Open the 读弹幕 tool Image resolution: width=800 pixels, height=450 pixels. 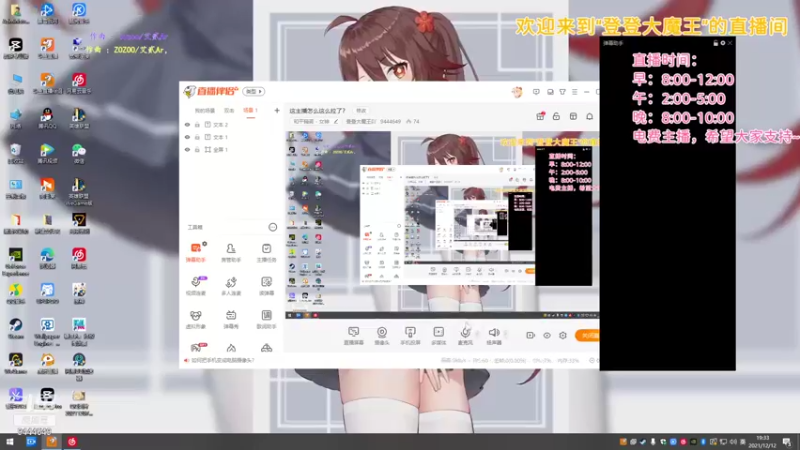click(x=266, y=286)
